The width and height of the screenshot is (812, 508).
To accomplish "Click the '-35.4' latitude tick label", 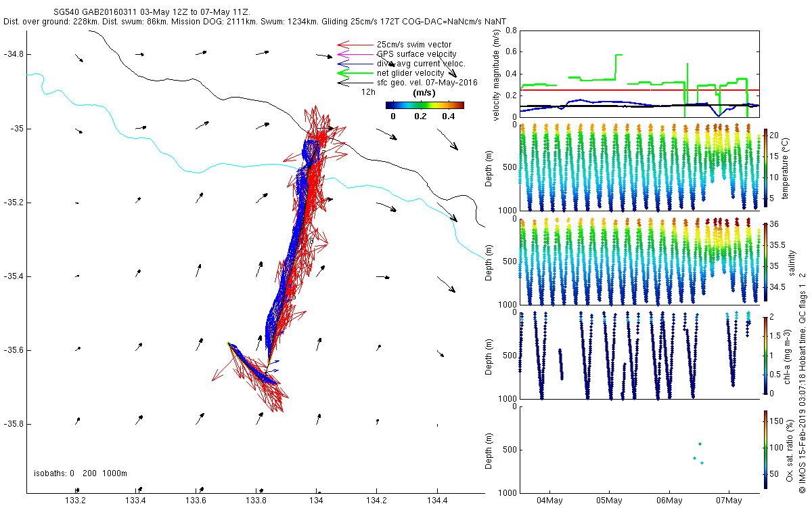I will pos(14,276).
